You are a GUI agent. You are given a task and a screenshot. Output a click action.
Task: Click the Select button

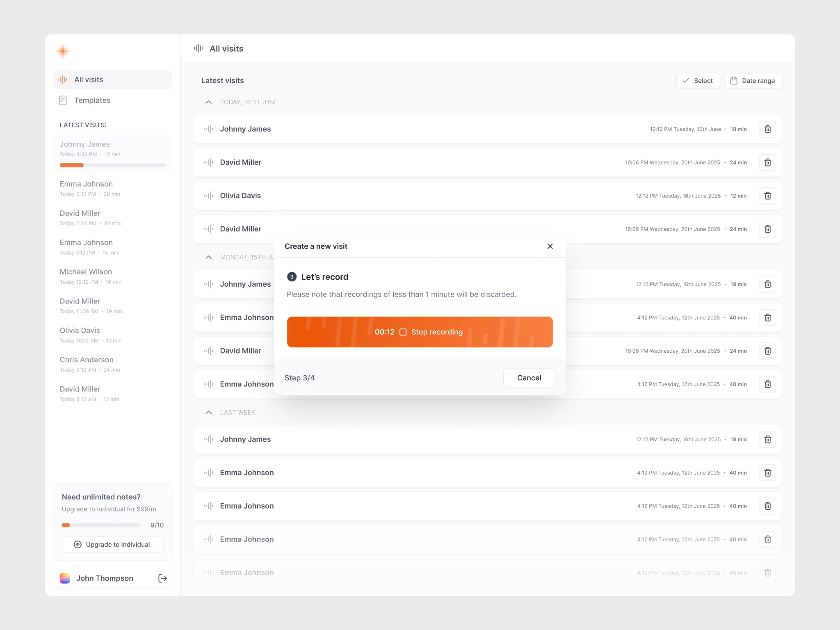pyautogui.click(x=698, y=81)
